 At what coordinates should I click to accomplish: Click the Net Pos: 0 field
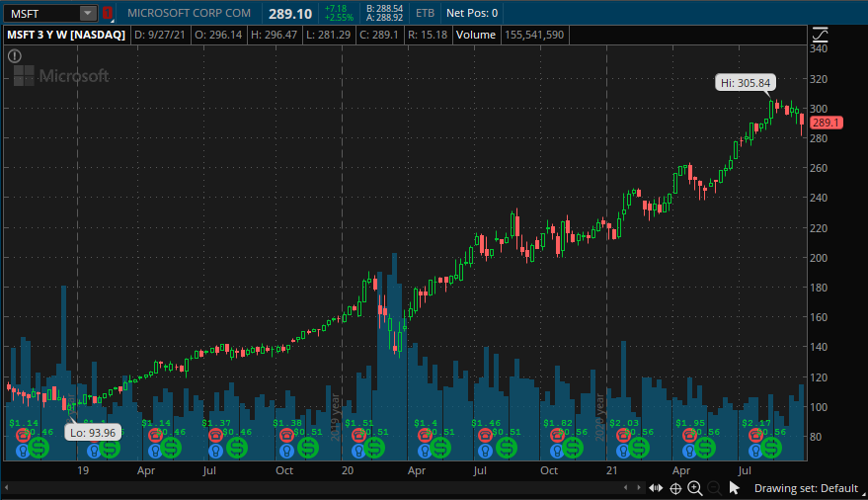pyautogui.click(x=472, y=13)
